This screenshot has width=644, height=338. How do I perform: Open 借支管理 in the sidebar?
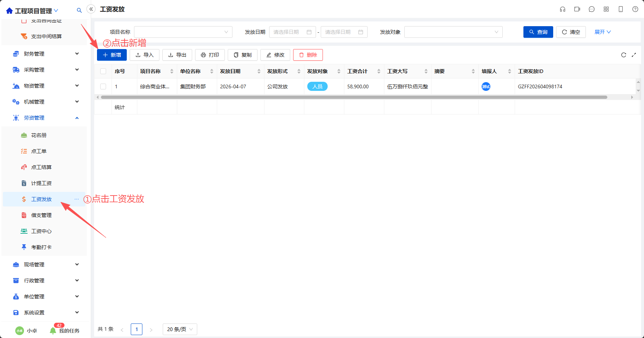pyautogui.click(x=41, y=215)
